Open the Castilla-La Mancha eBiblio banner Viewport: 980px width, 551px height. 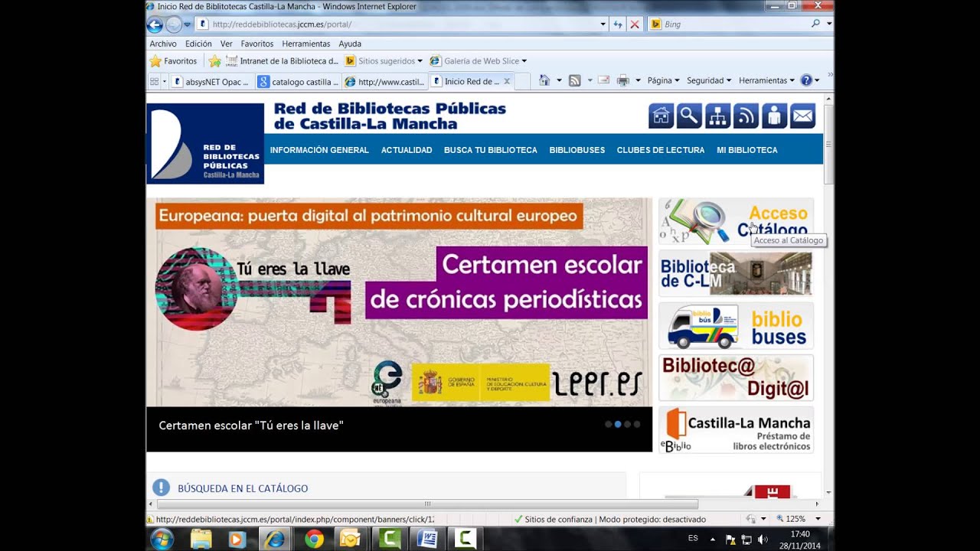pyautogui.click(x=736, y=430)
